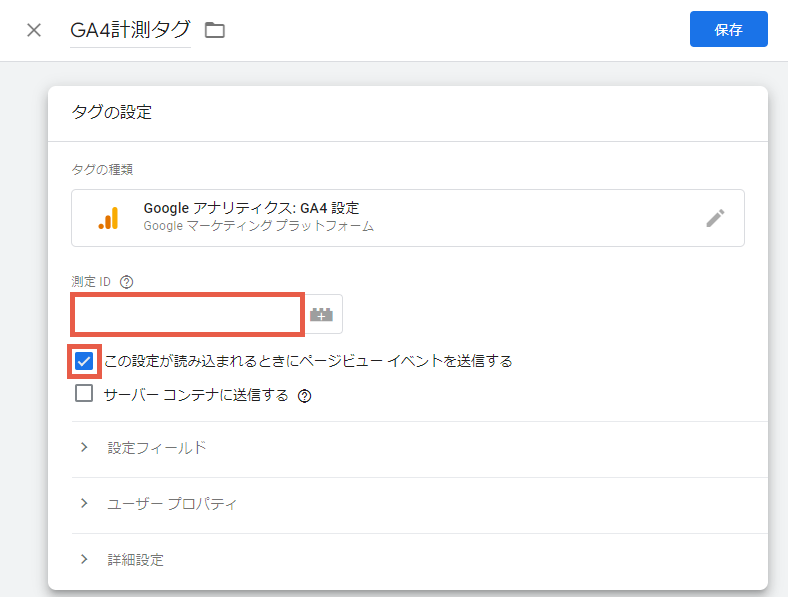Edit the tag name GA4計測タグ
Viewport: 788px width, 597px height.
(x=130, y=30)
